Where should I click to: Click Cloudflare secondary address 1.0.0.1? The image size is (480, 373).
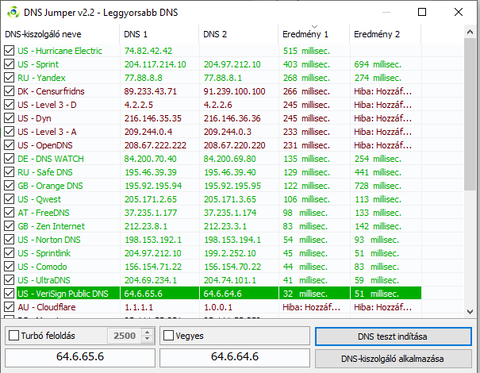tap(218, 307)
